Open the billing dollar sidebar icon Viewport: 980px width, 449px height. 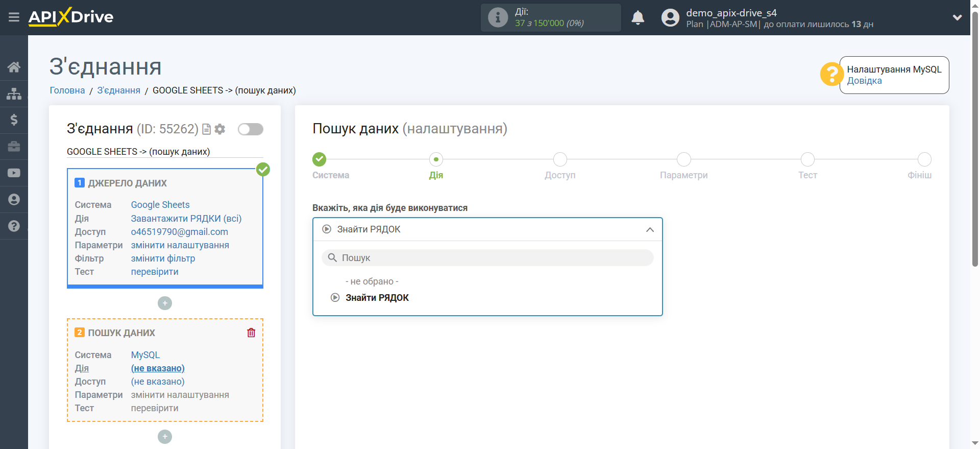14,120
